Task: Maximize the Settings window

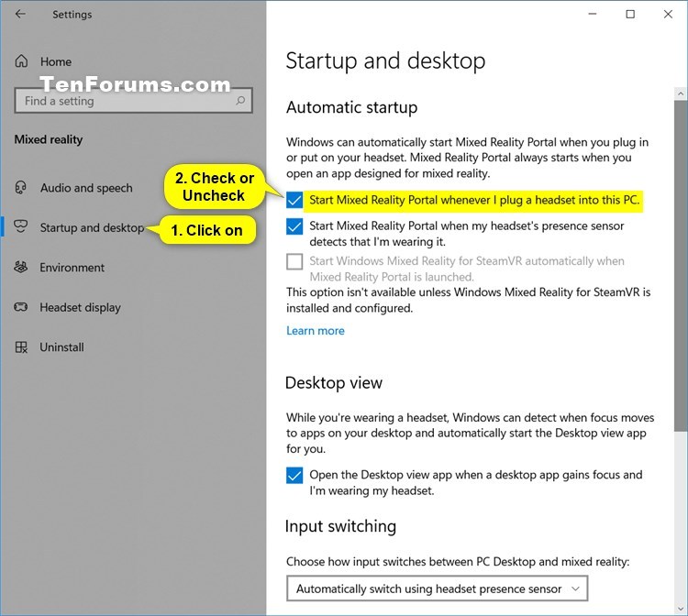Action: [x=630, y=14]
